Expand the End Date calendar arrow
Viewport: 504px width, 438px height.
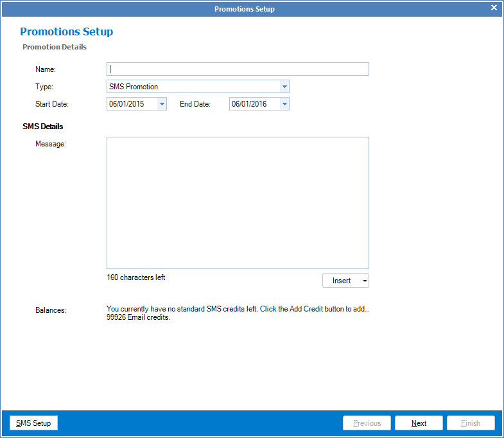click(x=284, y=104)
